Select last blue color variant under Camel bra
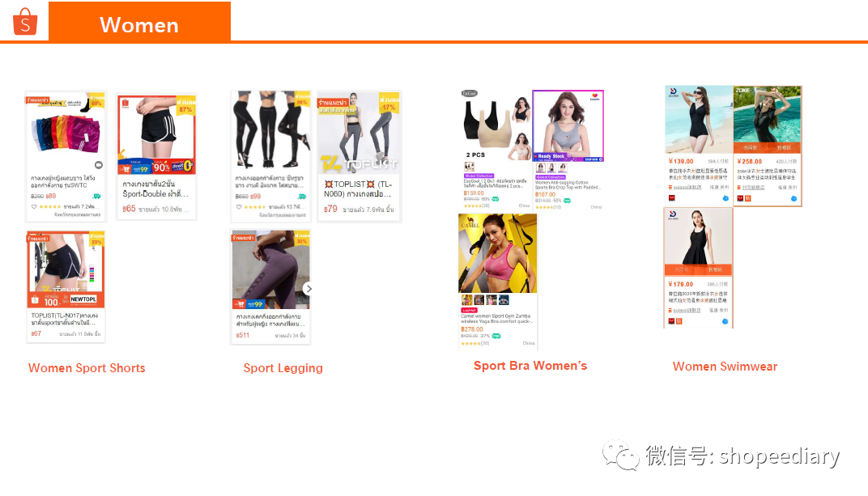Image resolution: width=868 pixels, height=496 pixels. 504,299
